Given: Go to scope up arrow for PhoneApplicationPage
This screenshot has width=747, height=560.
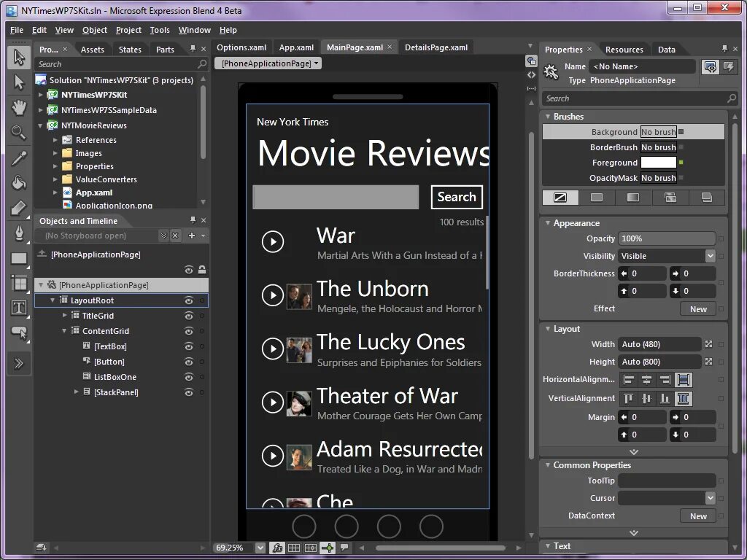Looking at the screenshot, I should coord(42,254).
